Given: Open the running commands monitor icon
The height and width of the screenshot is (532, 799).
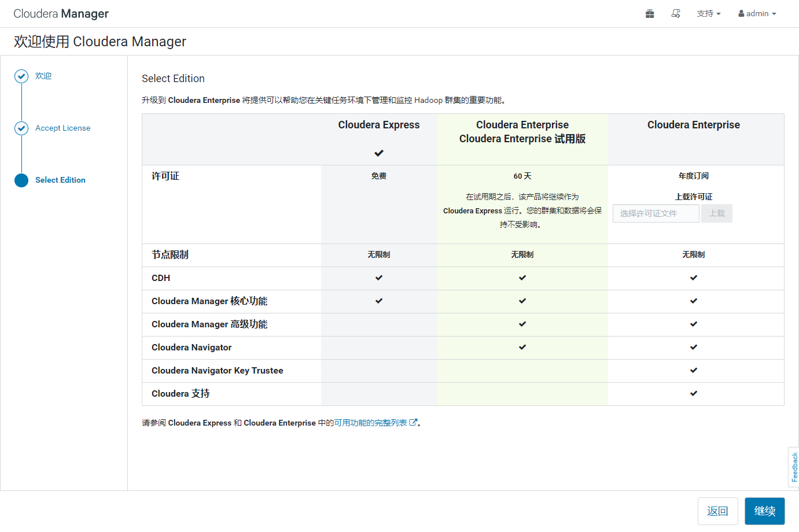Looking at the screenshot, I should coord(675,14).
